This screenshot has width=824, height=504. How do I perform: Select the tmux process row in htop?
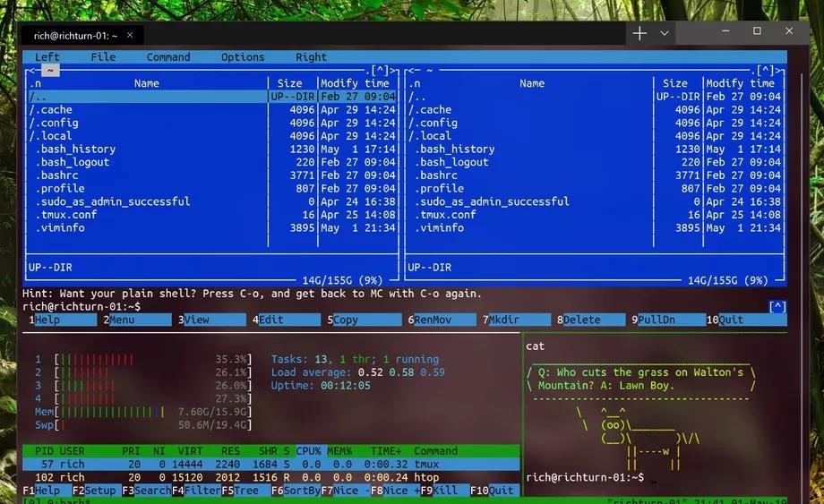coord(270,464)
